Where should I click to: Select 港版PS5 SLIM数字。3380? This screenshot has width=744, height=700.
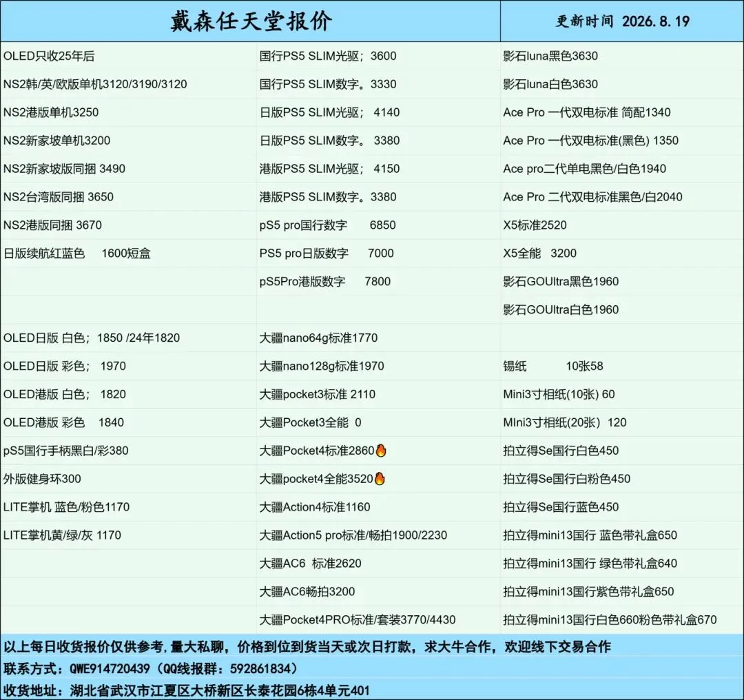coord(328,197)
